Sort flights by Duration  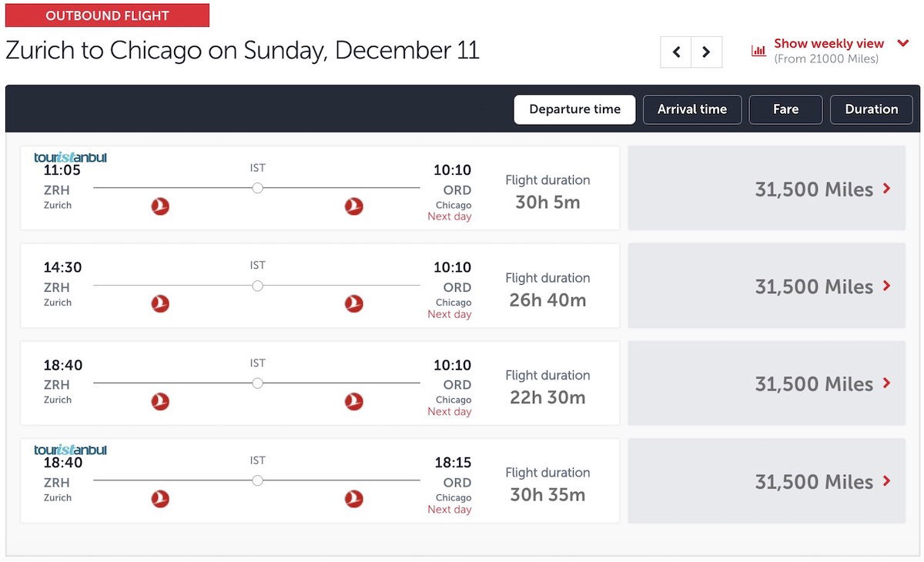(872, 109)
